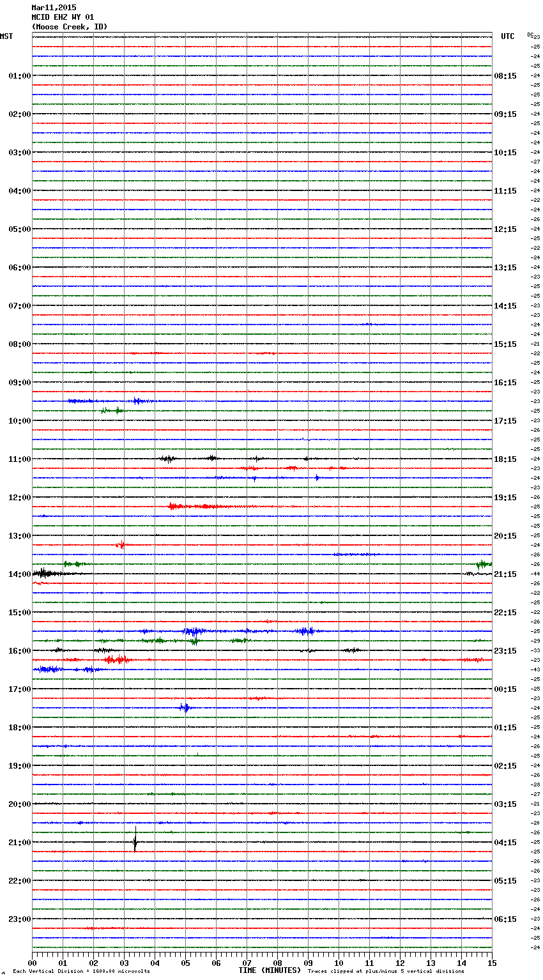The image size is (543, 980).
Task: Click the 21:00 MST row label
Action: tap(20, 843)
